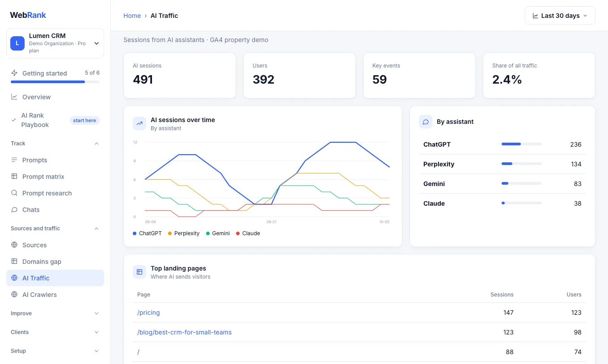Click the Lumen CRM avatar letter L
Viewport: 608px width, 364px height.
(17, 43)
